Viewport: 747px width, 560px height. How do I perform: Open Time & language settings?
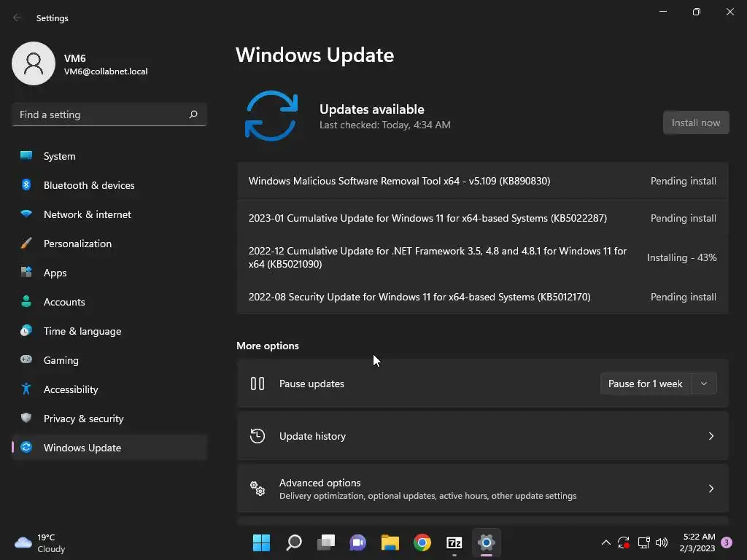coord(109,330)
